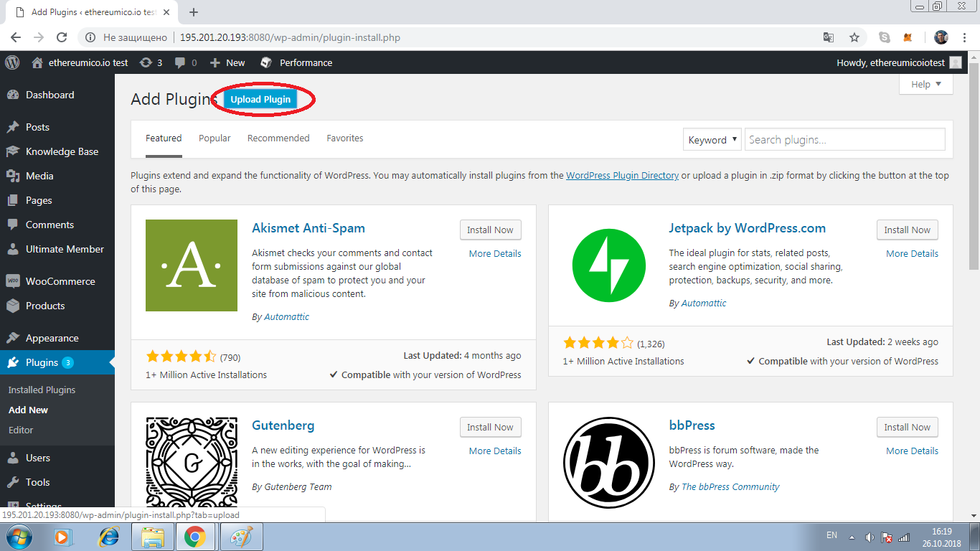Open Automattic author link under Jetpack

click(x=703, y=303)
